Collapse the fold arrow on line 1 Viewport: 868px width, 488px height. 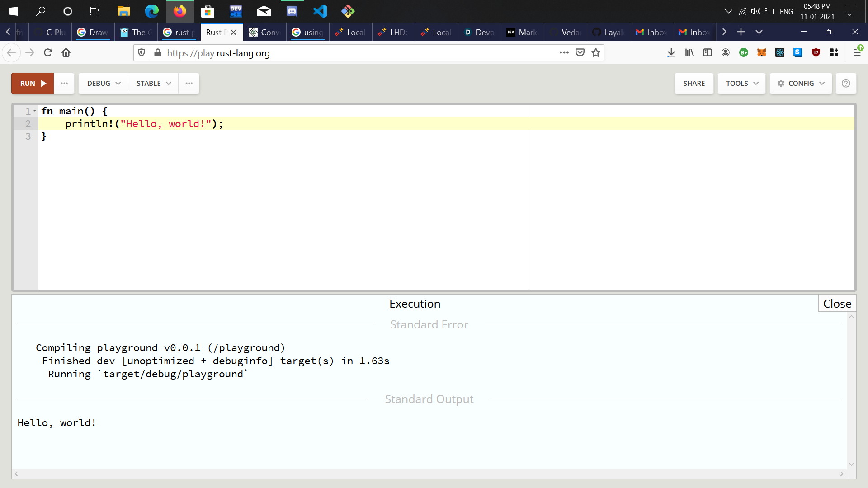(35, 111)
